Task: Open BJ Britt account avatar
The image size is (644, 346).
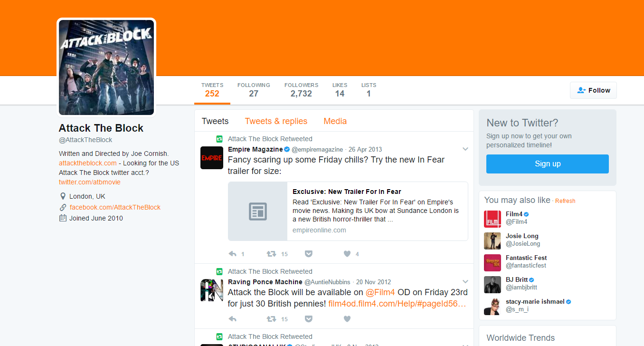Action: click(x=492, y=285)
